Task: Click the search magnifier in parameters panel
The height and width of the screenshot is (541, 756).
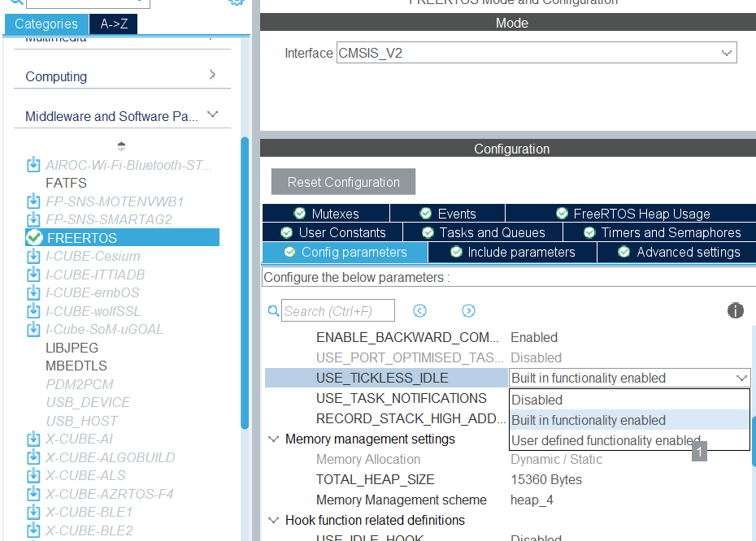Action: click(273, 310)
